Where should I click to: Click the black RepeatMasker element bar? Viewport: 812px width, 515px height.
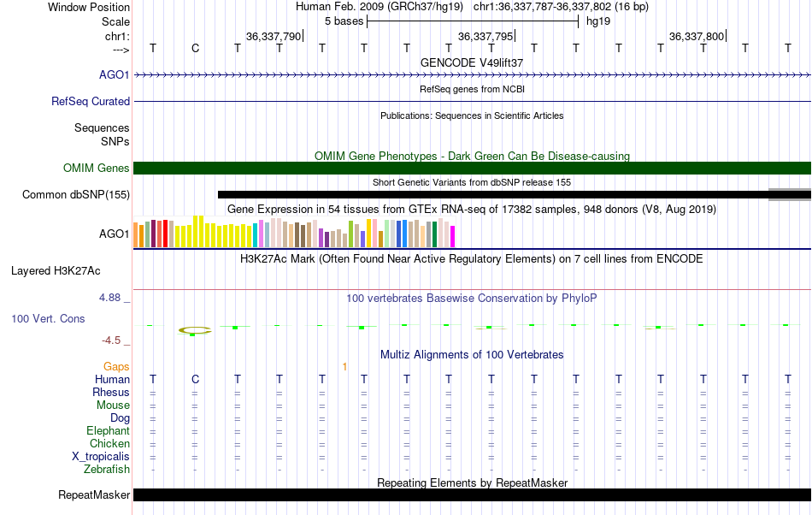[x=473, y=494]
